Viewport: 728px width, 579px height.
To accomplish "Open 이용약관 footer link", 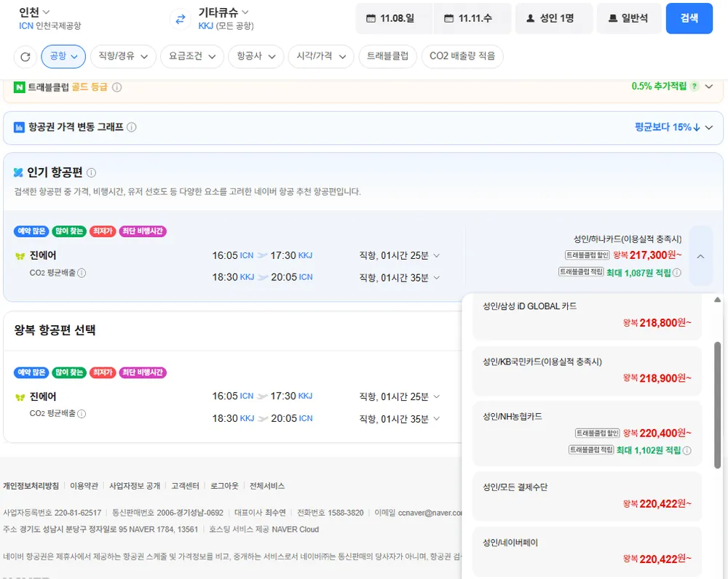I will tap(84, 486).
